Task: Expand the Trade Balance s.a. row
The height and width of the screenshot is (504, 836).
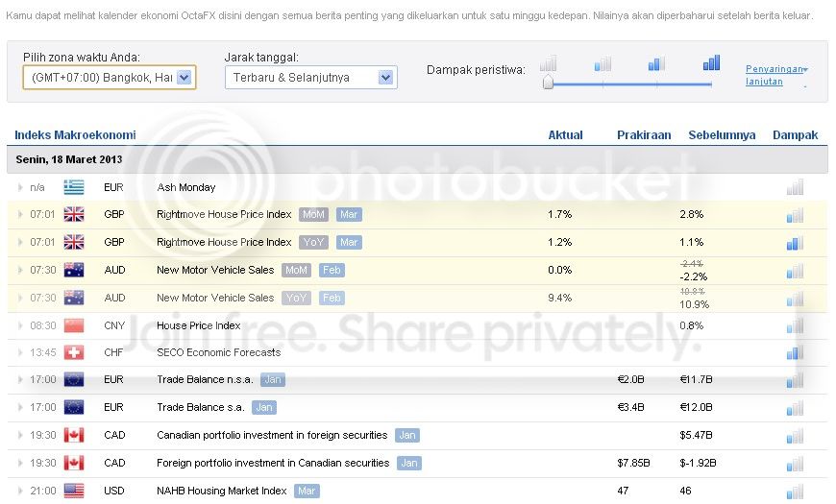Action: 20,407
